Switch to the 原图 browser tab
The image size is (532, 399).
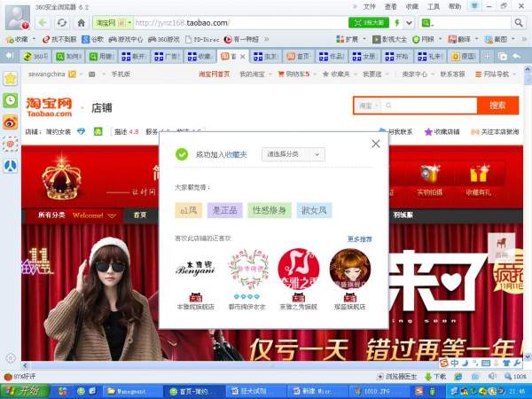point(464,57)
